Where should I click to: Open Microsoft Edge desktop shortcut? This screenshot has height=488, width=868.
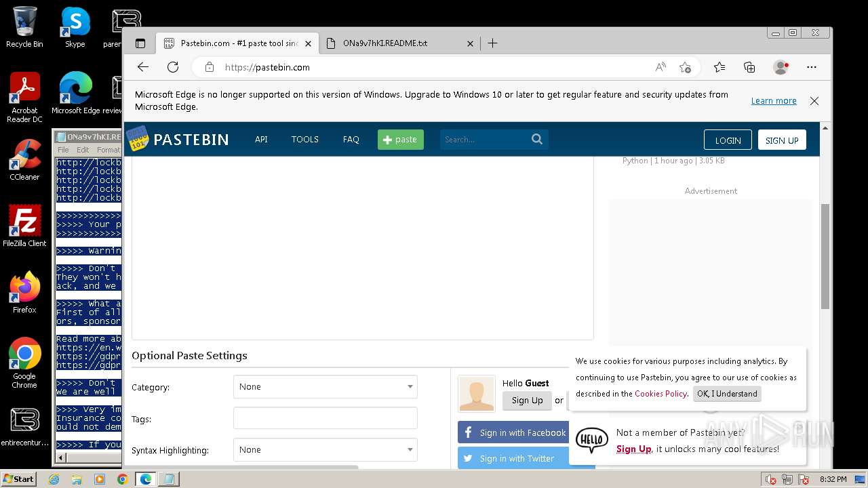click(x=75, y=94)
